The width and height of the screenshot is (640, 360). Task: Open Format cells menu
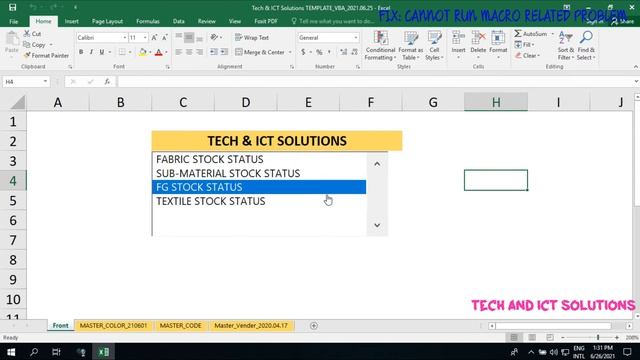(498, 45)
